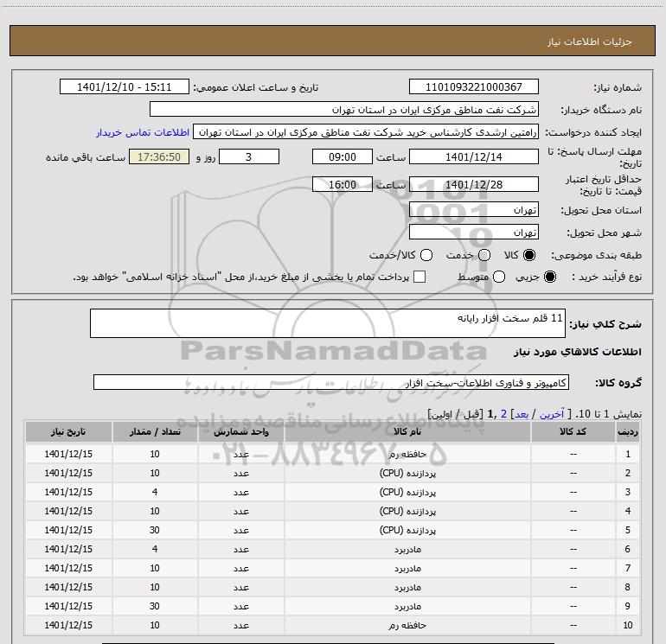Click the delivery province field تهران
Screen dimensions: 666x644
(474, 209)
